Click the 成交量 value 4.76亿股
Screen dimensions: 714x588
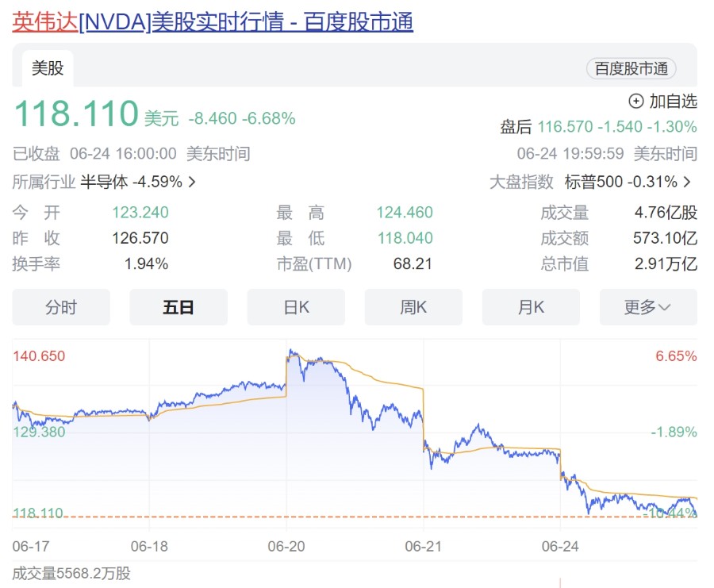point(666,212)
